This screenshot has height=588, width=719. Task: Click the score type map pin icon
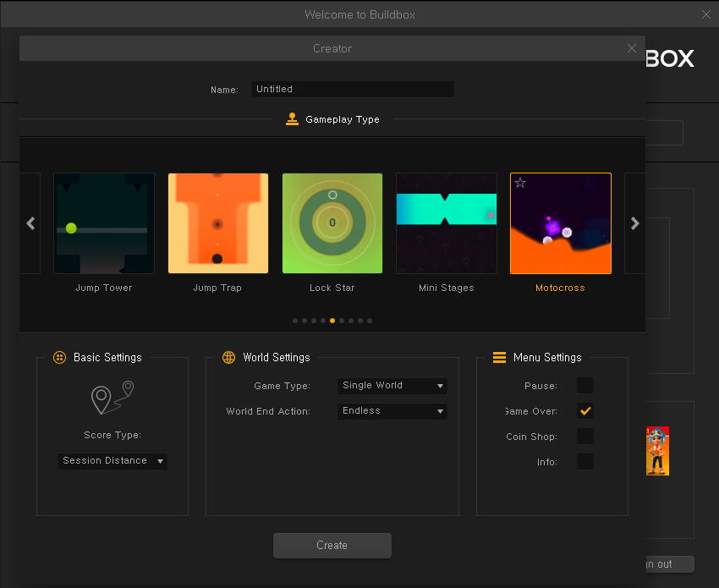(113, 397)
